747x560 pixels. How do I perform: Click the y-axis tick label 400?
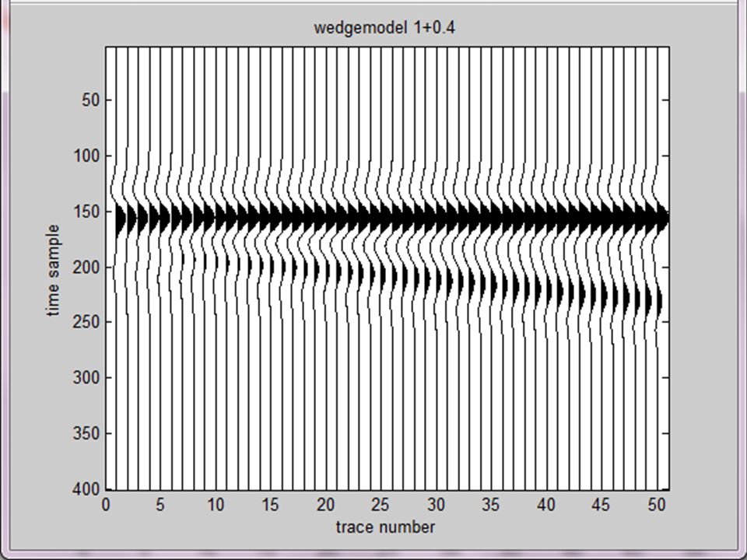coord(86,489)
